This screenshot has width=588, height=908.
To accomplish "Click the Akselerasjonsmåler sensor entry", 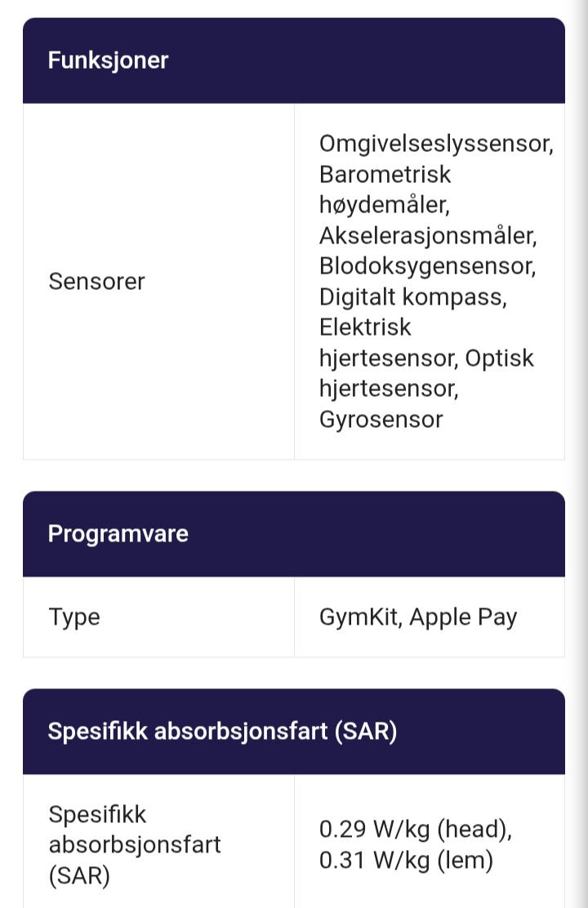I will click(428, 236).
